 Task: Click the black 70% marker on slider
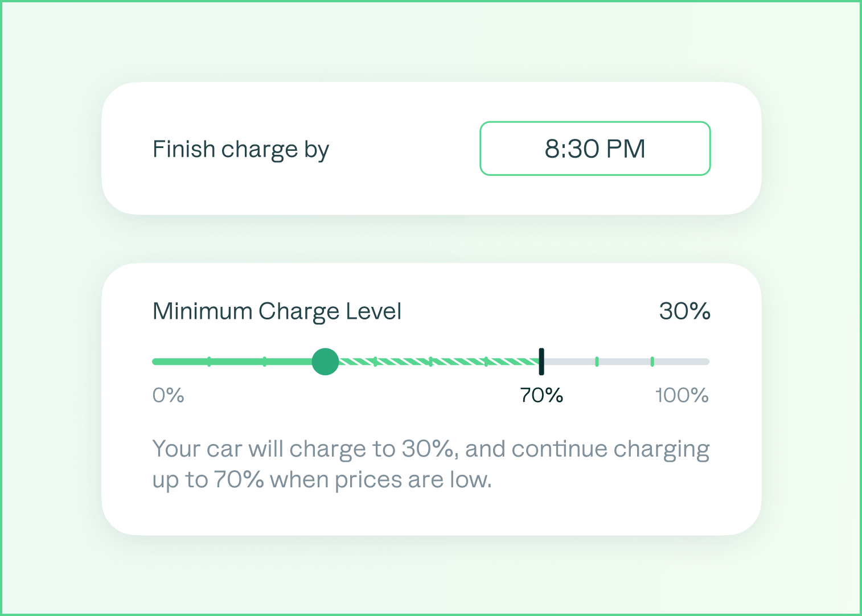(x=541, y=361)
